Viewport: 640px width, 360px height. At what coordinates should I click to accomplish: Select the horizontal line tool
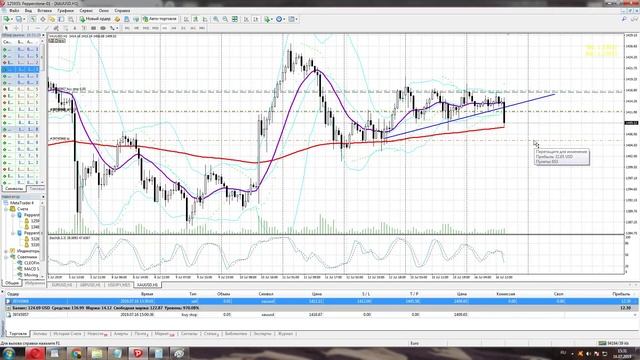click(x=38, y=28)
